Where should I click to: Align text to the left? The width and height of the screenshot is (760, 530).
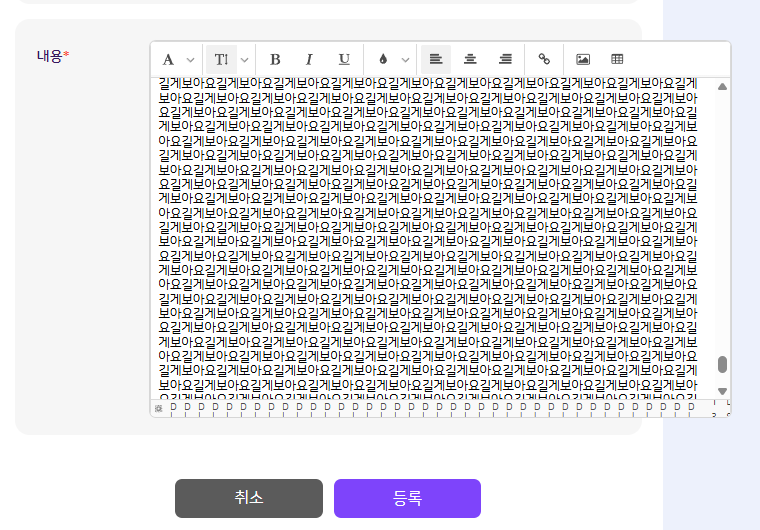(435, 59)
